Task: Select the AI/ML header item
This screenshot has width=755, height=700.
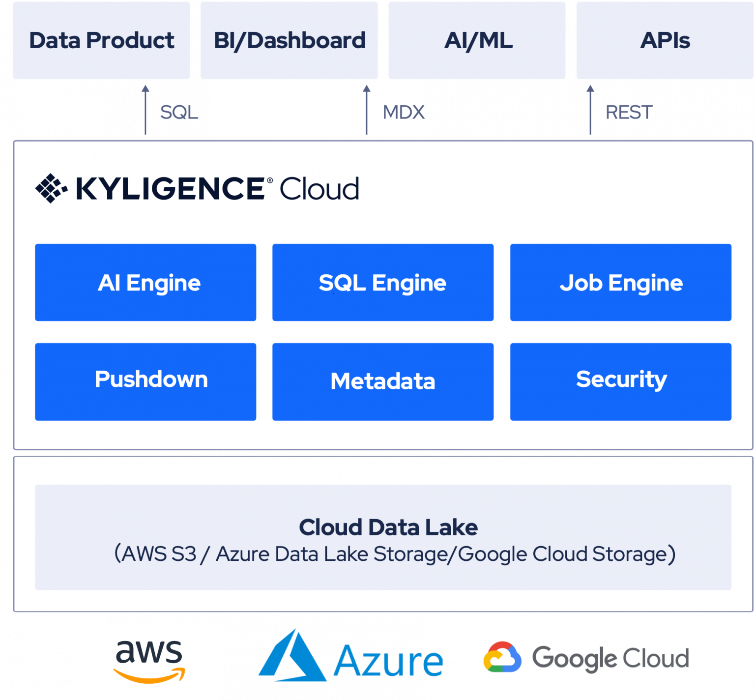Action: pos(477,40)
